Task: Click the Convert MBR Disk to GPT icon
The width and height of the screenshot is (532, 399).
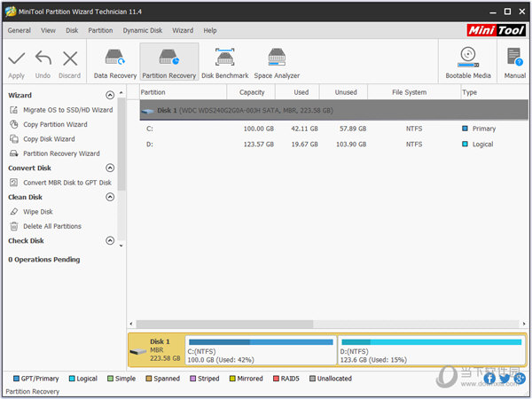Action: pyautogui.click(x=14, y=183)
